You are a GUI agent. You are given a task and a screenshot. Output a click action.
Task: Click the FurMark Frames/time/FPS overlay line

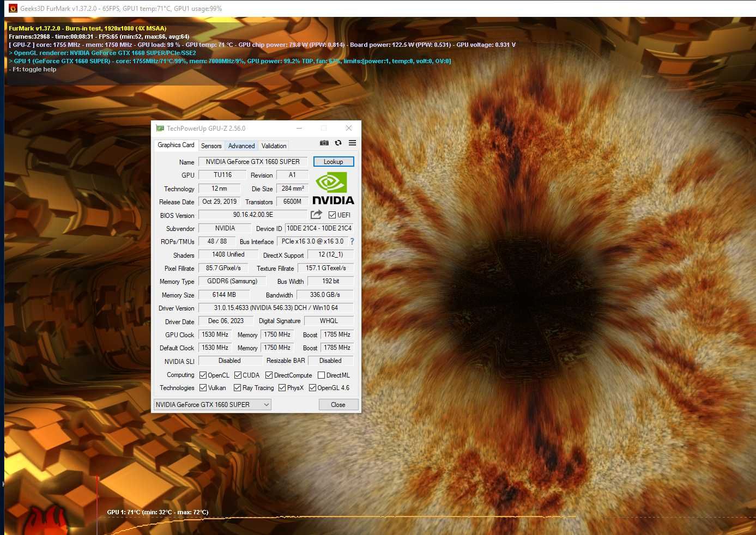point(99,37)
